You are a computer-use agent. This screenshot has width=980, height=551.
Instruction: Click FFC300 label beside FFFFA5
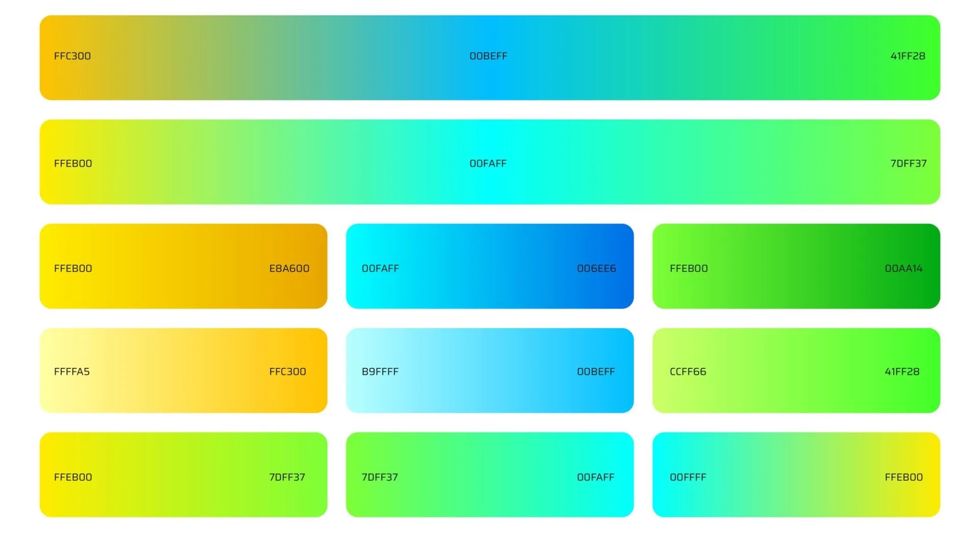tap(288, 372)
